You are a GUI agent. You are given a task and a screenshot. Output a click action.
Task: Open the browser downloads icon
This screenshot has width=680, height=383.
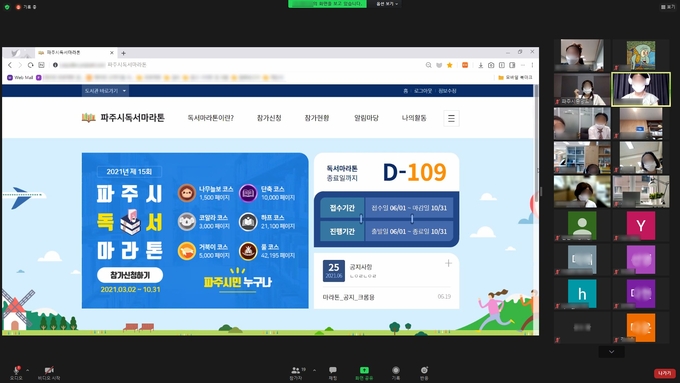tap(481, 65)
